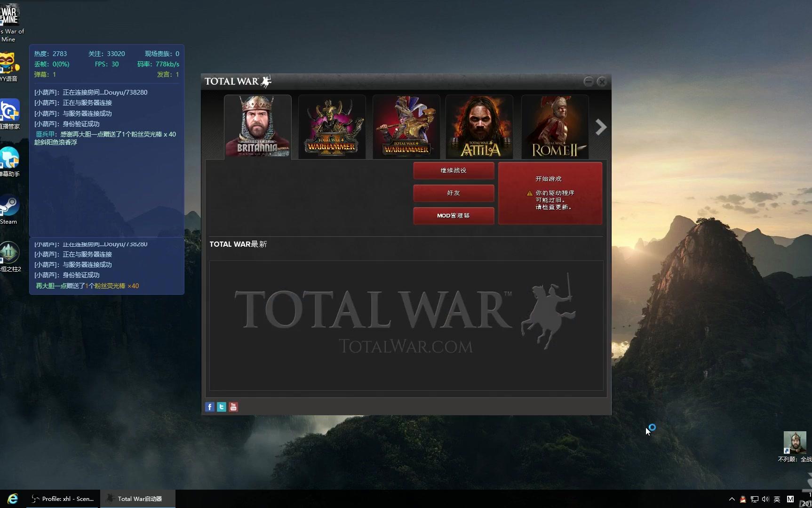Click the 发言: 1 counter in overlay
The height and width of the screenshot is (508, 812).
(x=168, y=74)
